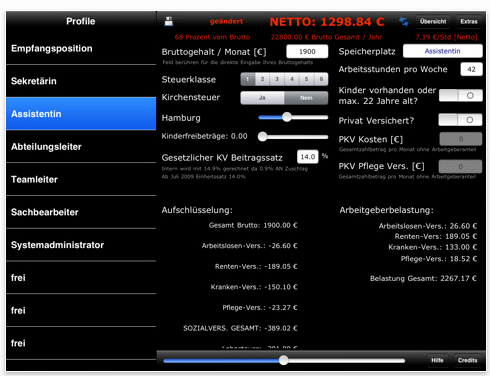The image size is (490, 376).
Task: Select the Empfangsposition profile
Action: tap(81, 49)
